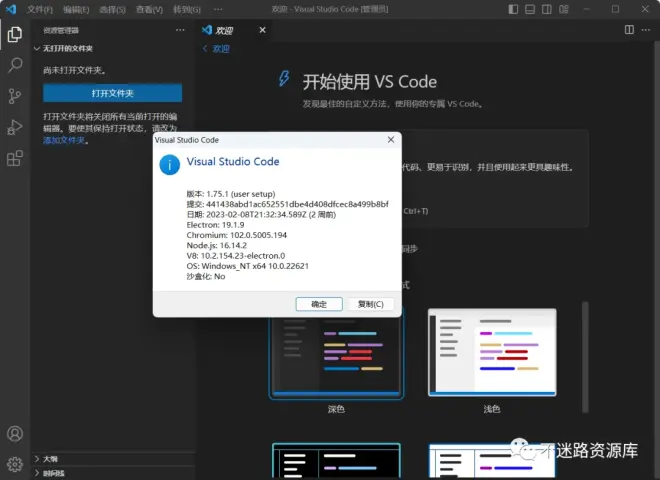Click the 版本: 1.75.1 version text
This screenshot has width=660, height=480.
point(231,194)
